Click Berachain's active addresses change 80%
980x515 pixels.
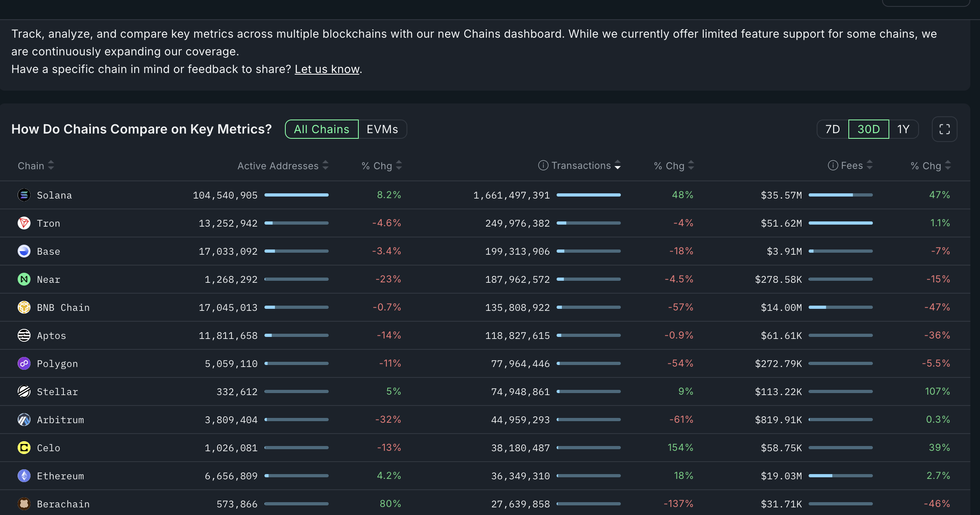[x=390, y=504]
